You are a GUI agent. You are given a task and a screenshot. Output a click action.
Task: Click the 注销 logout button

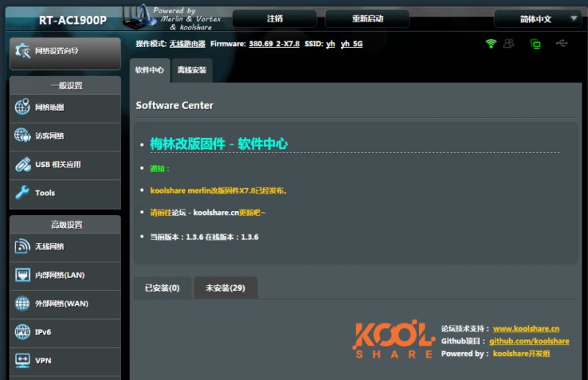point(275,19)
